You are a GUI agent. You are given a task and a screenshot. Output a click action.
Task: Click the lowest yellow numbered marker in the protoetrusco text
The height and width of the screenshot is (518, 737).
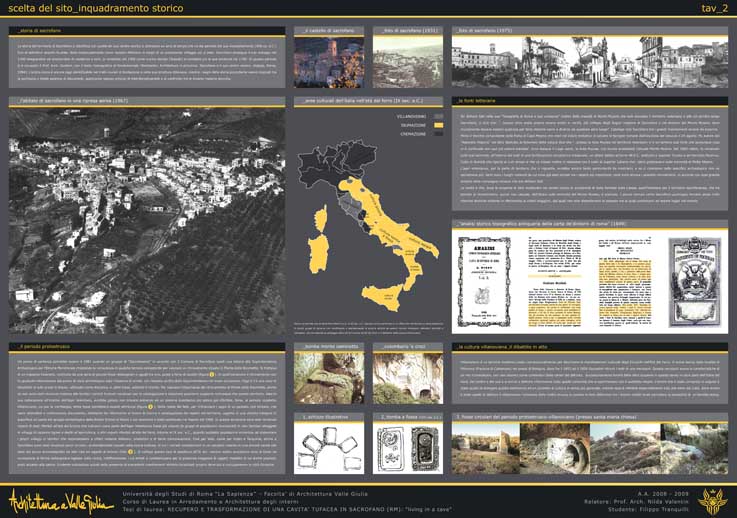[x=131, y=452]
